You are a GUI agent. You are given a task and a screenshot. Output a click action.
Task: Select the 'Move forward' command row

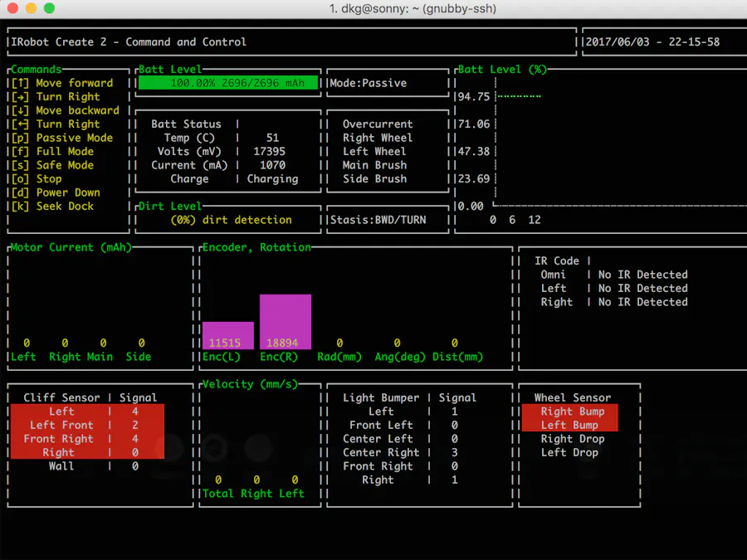click(62, 83)
